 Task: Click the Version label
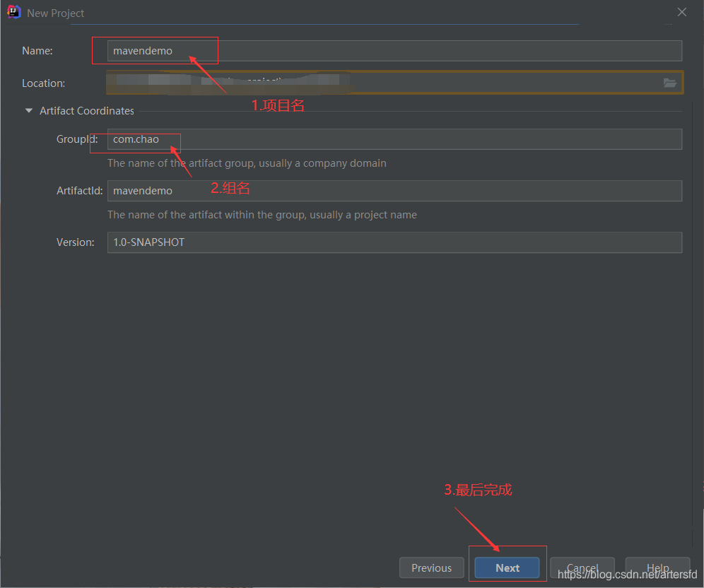(x=76, y=242)
